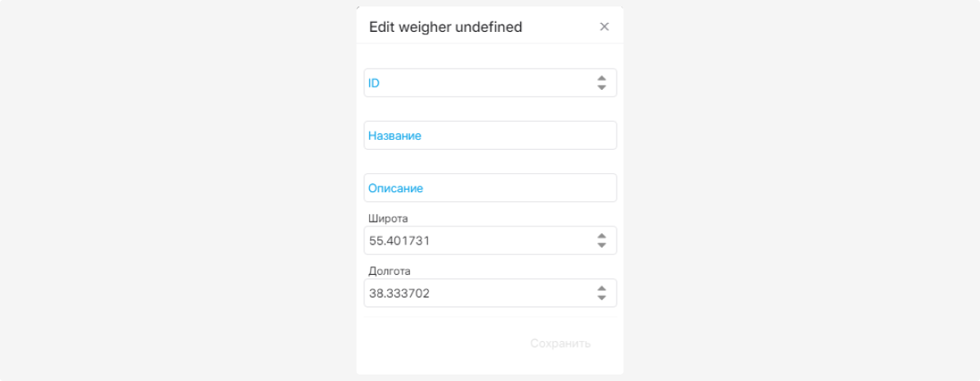The width and height of the screenshot is (980, 381).
Task: Decrease the ID value with down arrow
Action: [x=601, y=87]
